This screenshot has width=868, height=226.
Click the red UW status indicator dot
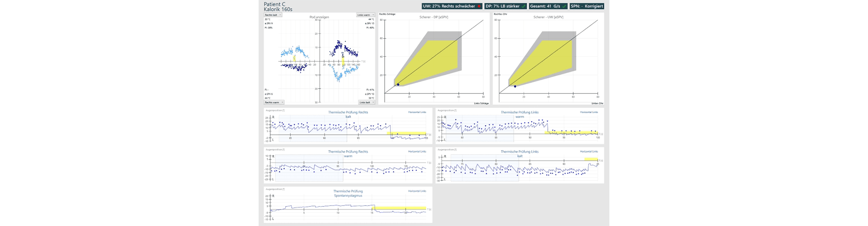pos(479,6)
